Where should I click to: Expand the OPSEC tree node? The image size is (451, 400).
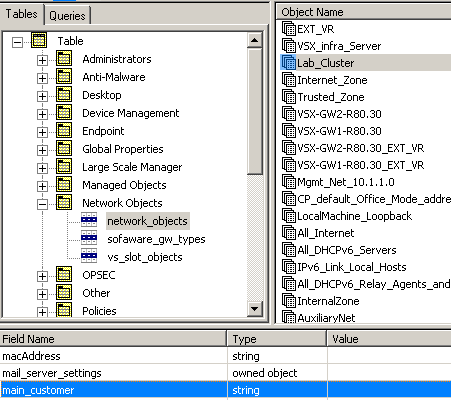pos(42,276)
